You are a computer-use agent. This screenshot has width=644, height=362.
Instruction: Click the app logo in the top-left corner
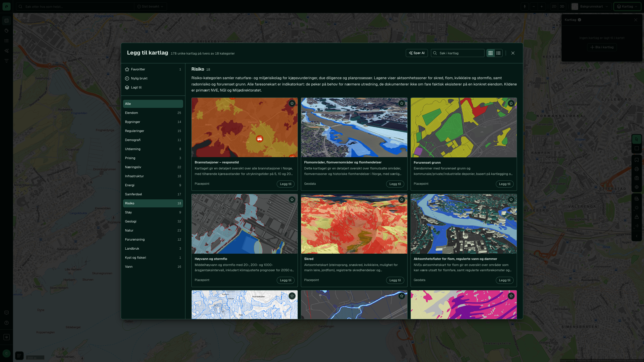click(7, 6)
